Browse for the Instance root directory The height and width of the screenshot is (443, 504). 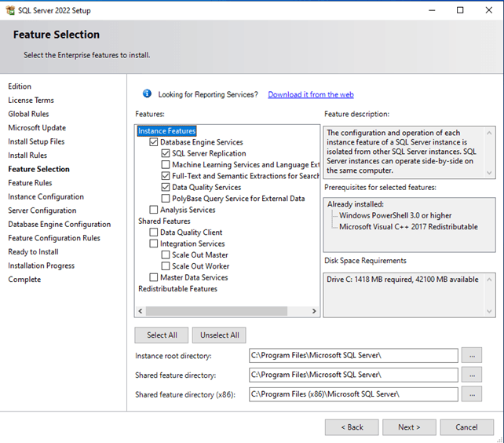[x=472, y=356]
